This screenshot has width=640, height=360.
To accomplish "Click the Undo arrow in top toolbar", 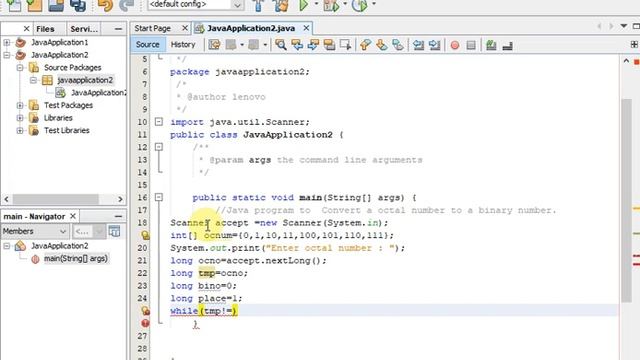I will (x=105, y=5).
